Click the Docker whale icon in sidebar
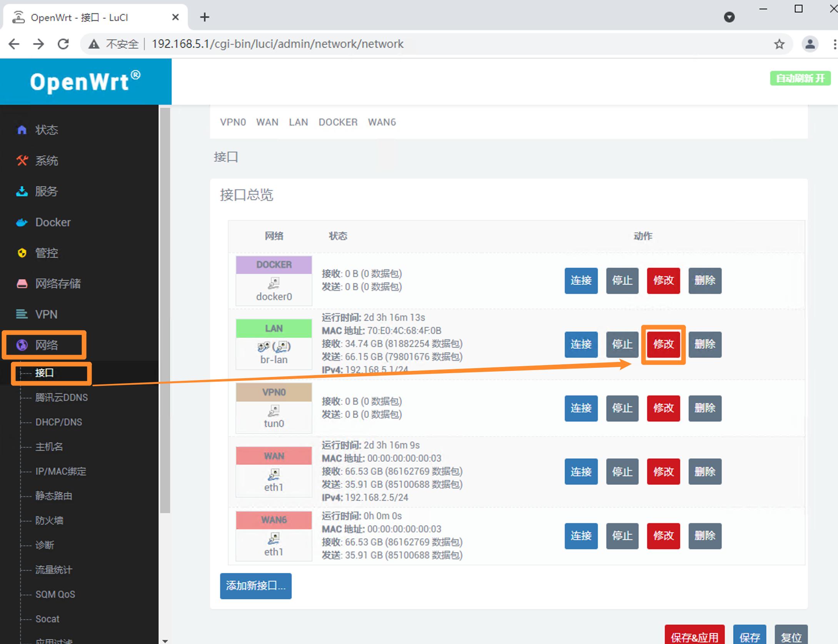 coord(22,222)
